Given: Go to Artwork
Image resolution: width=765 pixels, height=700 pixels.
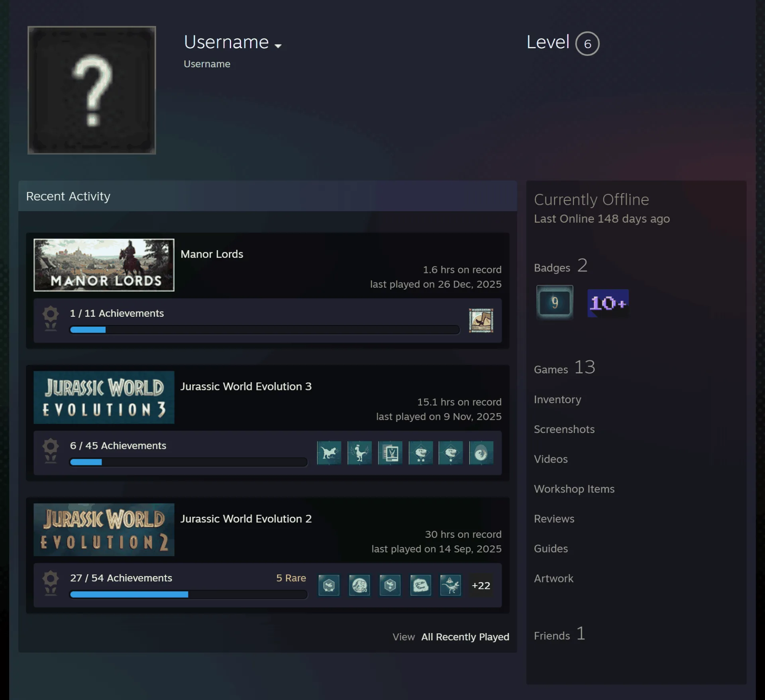Looking at the screenshot, I should coord(553,578).
